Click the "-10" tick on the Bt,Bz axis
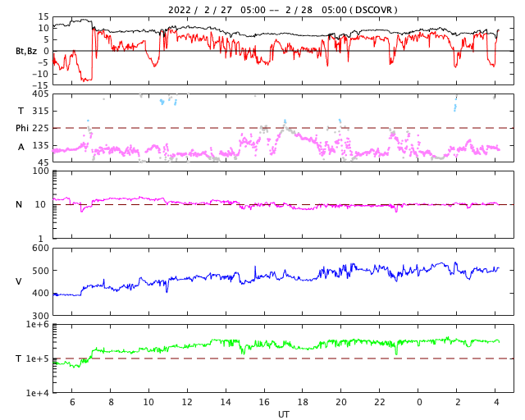Screen dimensions: 525x420 tap(40, 74)
